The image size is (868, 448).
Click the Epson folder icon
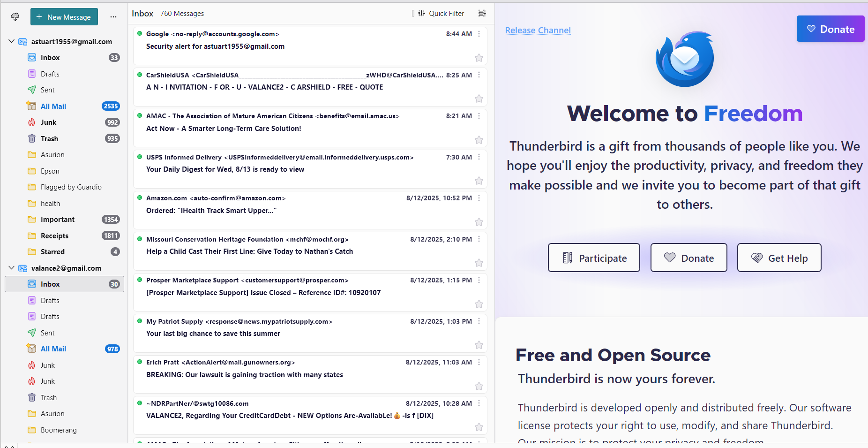(x=32, y=171)
